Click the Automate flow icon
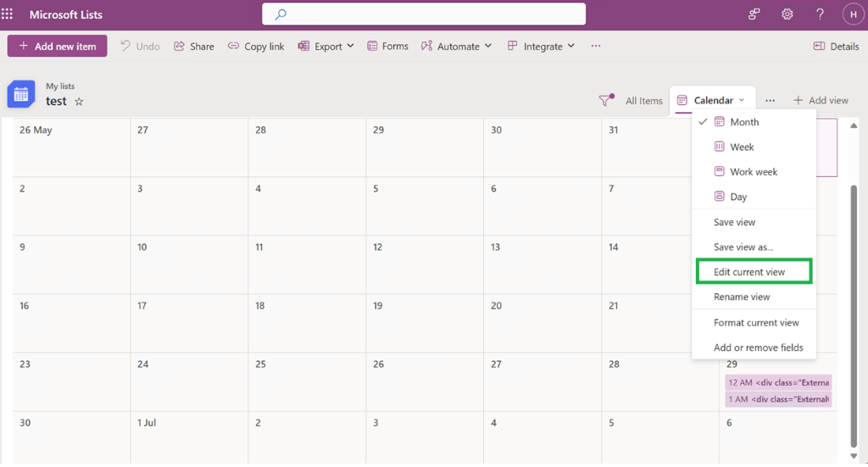Screen dimensions: 868x467 click(x=426, y=46)
